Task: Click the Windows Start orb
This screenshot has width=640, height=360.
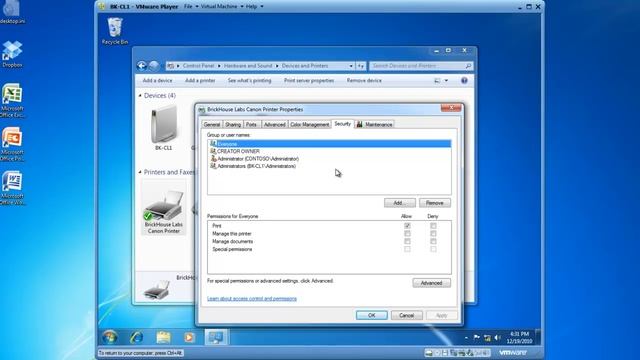Action: [x=110, y=337]
